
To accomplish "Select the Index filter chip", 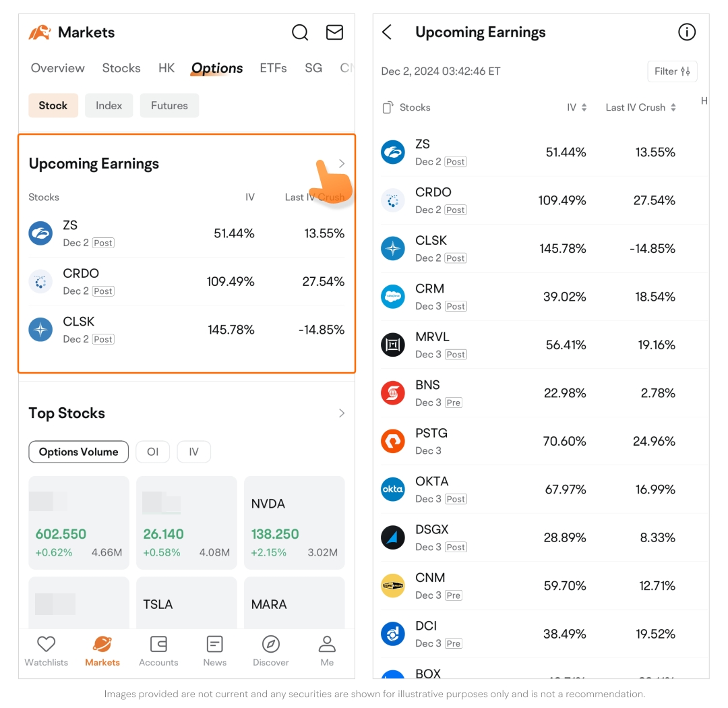I will [109, 105].
